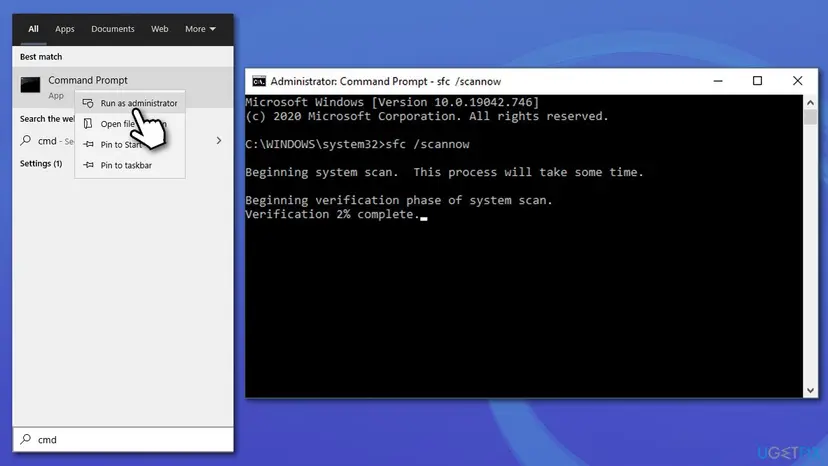This screenshot has width=828, height=466.
Task: Click the Command Prompt app icon in Best match
Action: click(x=30, y=85)
